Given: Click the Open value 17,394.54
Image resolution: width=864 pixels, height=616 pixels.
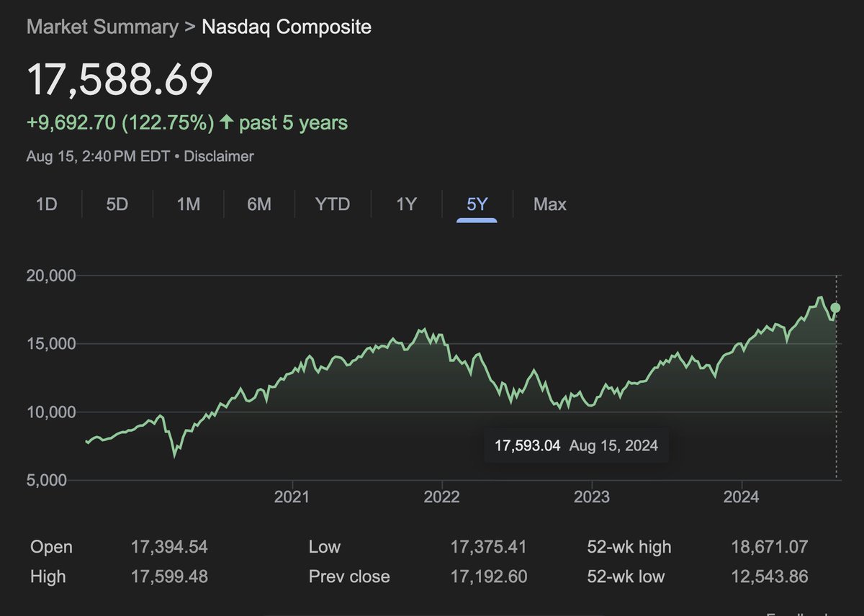Looking at the screenshot, I should (x=169, y=547).
